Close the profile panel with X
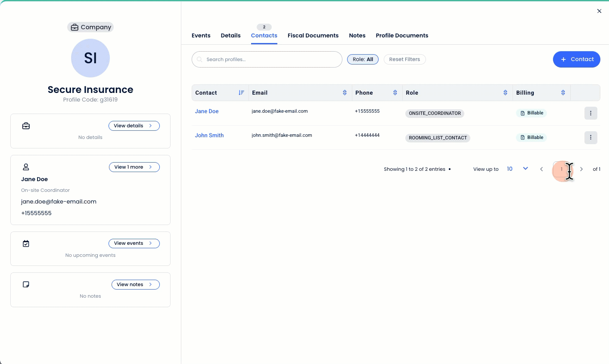This screenshot has height=364, width=609. tap(599, 11)
